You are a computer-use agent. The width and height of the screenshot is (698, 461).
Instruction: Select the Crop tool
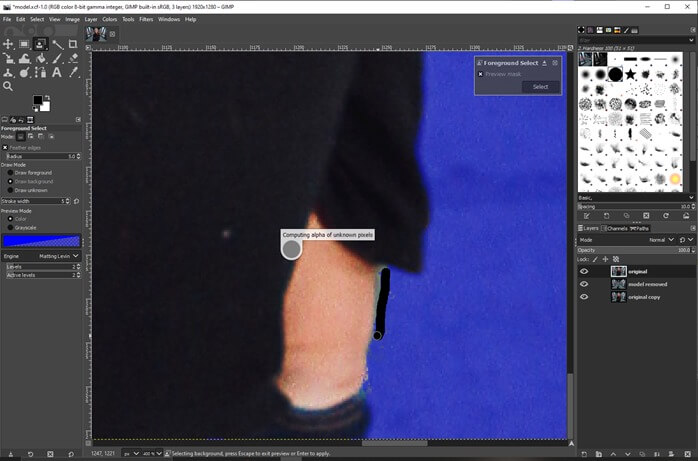coord(73,44)
